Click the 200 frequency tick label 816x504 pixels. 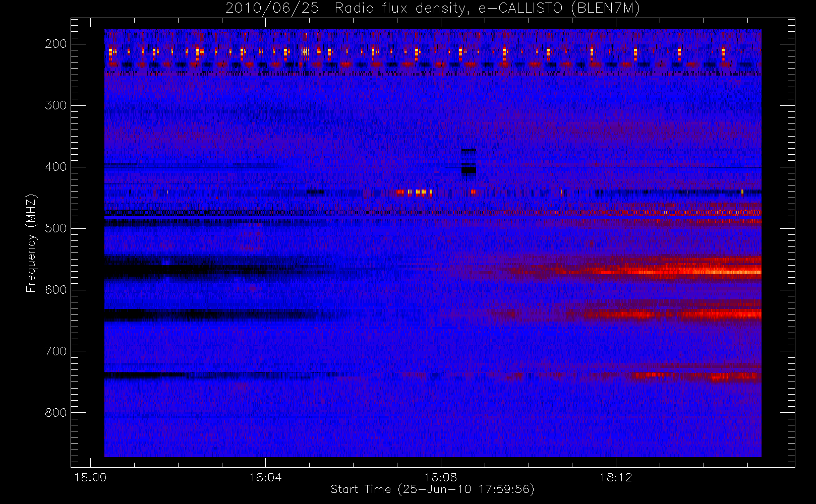point(56,44)
